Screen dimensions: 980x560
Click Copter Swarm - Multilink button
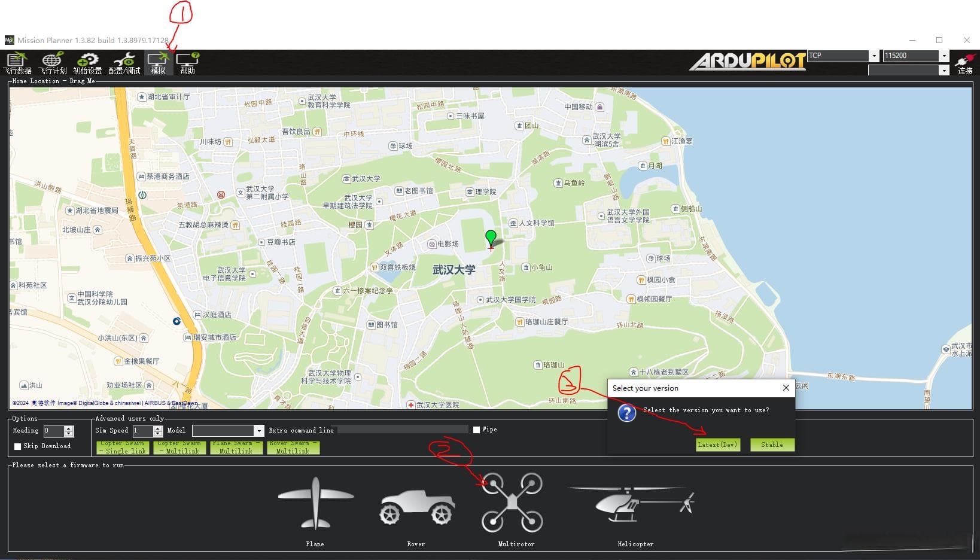pos(179,448)
